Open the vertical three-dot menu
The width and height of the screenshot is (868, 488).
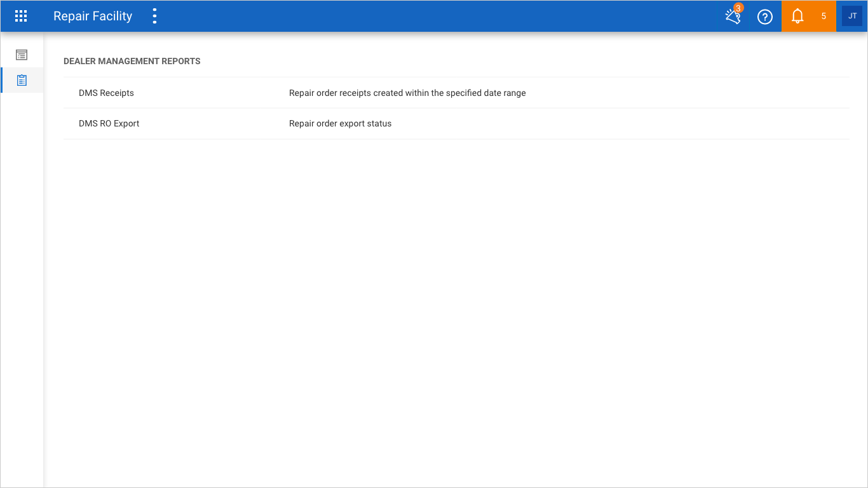tap(154, 17)
